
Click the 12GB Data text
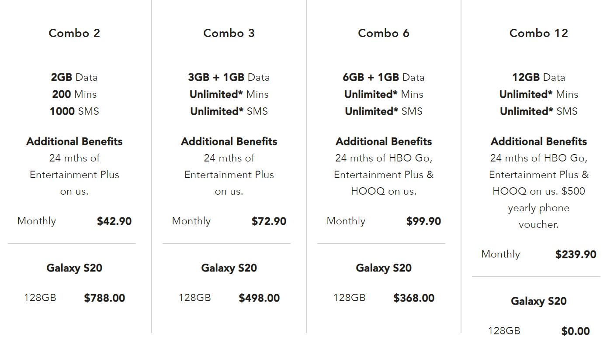539,78
